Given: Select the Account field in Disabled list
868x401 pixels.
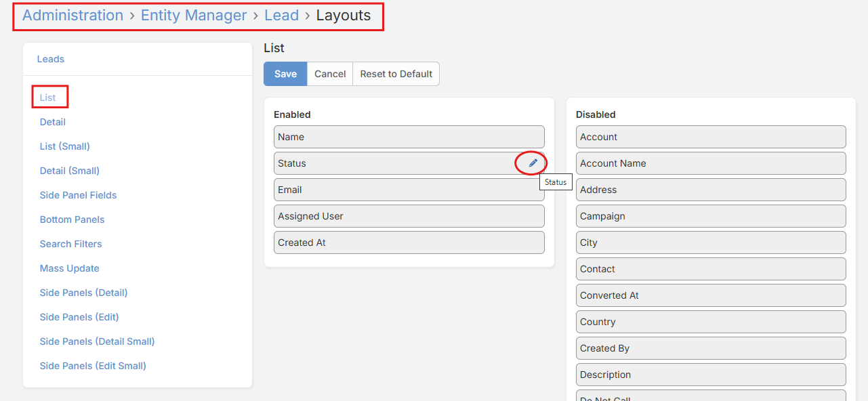Looking at the screenshot, I should (x=710, y=136).
